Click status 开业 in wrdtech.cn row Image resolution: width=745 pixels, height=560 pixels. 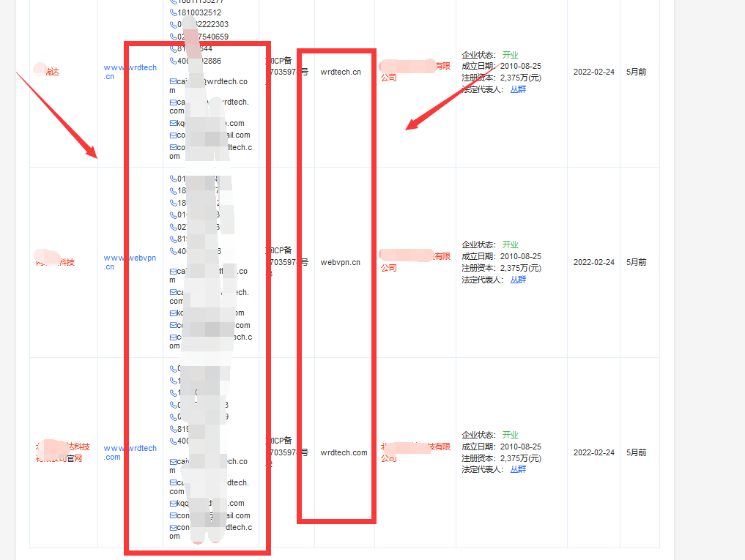(511, 55)
